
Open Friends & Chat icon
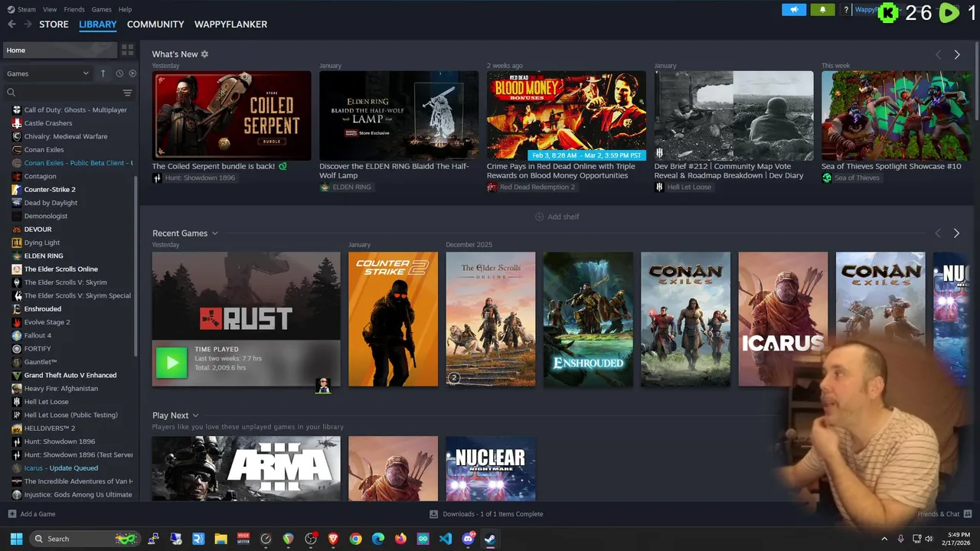coord(968,514)
